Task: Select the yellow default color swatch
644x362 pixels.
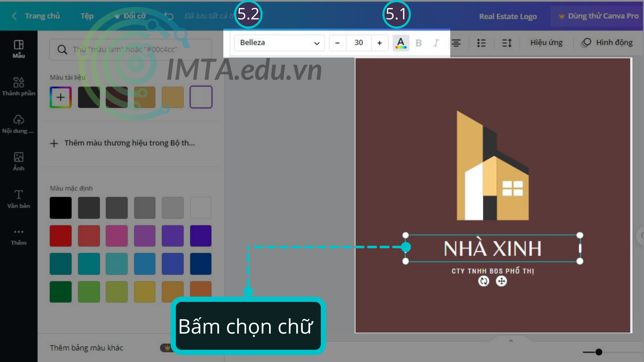Action: [x=145, y=292]
